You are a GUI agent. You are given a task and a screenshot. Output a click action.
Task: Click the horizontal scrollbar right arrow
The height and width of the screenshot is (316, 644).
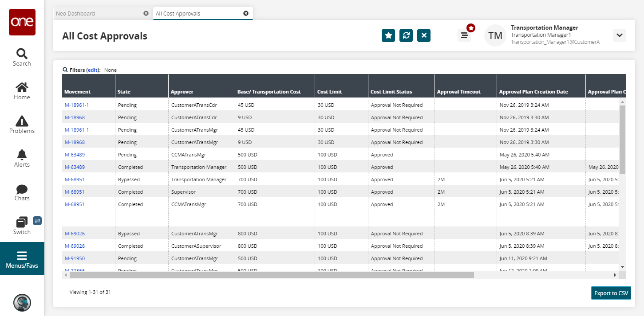(615, 275)
